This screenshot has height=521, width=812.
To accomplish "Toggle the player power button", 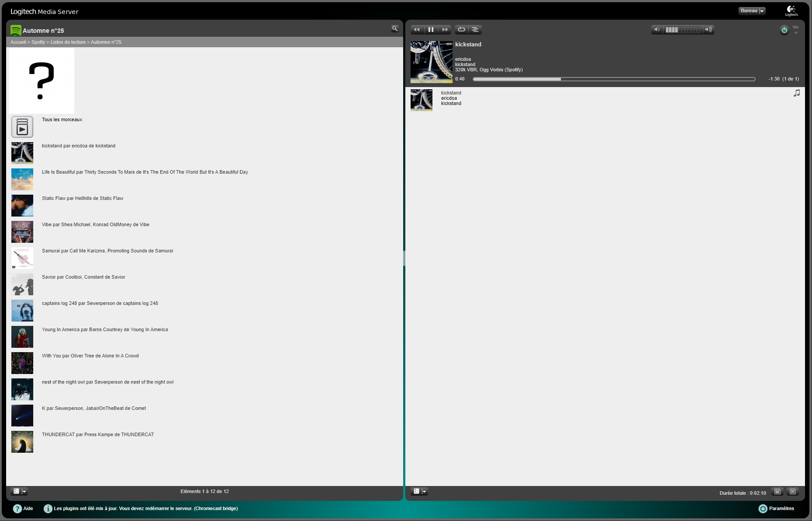I will click(784, 30).
